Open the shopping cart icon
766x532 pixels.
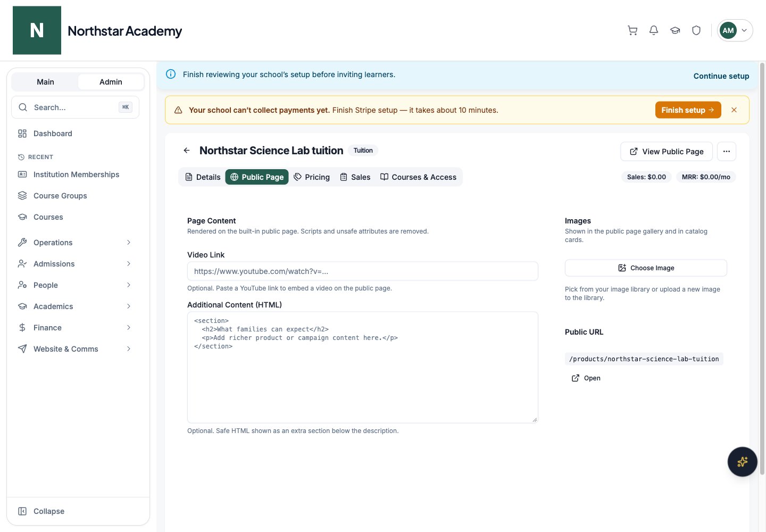[x=632, y=30]
